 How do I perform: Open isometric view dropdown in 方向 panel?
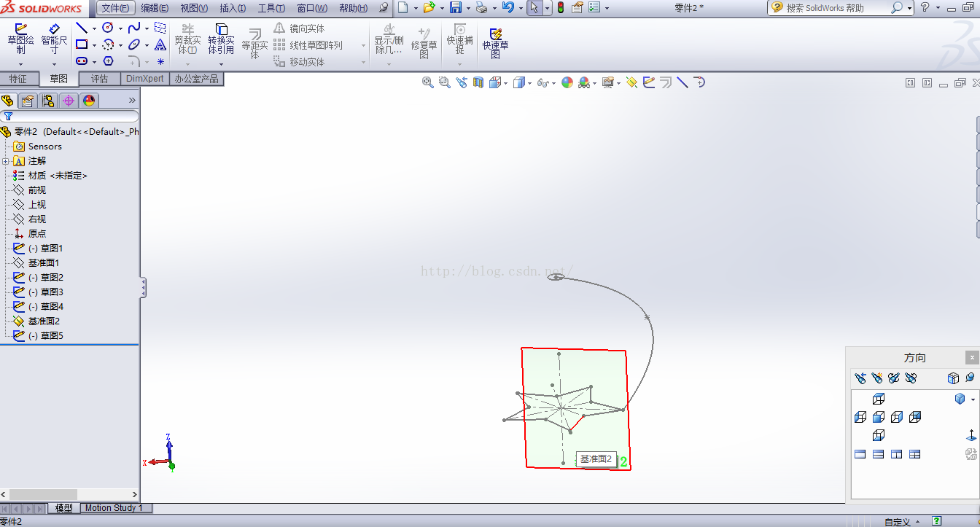click(x=973, y=399)
